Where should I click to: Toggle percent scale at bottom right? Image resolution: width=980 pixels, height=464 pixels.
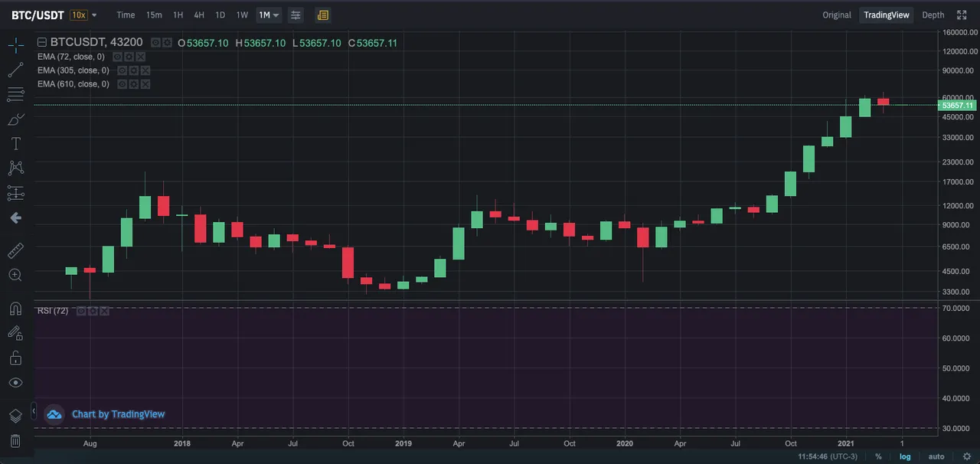click(x=878, y=456)
